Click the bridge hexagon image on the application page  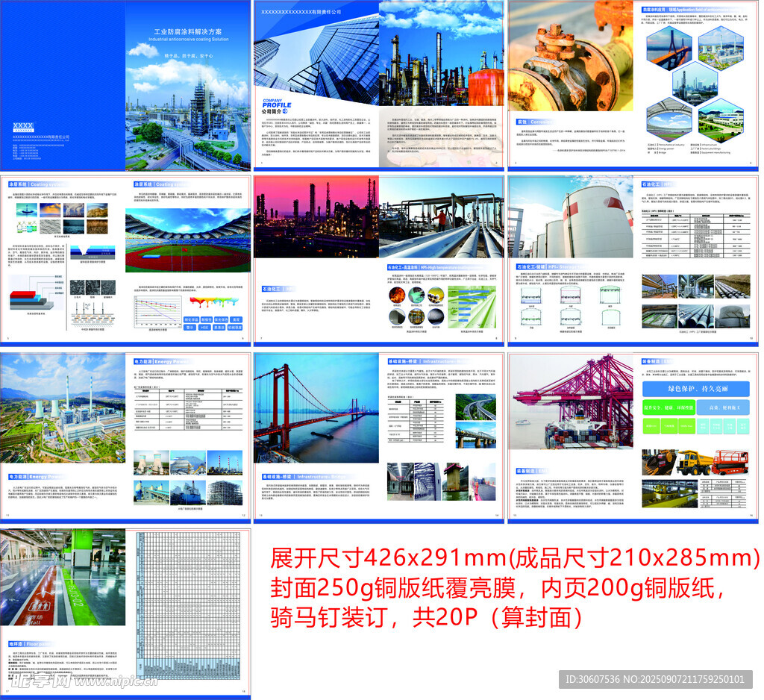tap(667, 49)
